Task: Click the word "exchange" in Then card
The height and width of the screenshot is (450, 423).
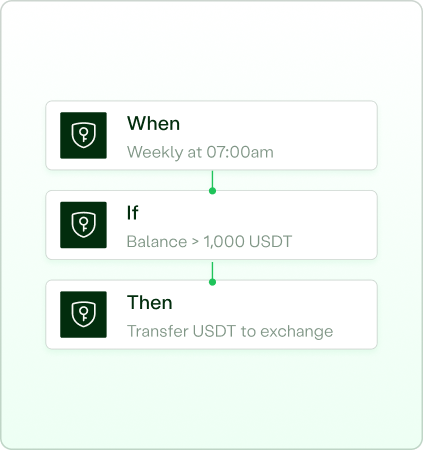Action: (x=297, y=332)
